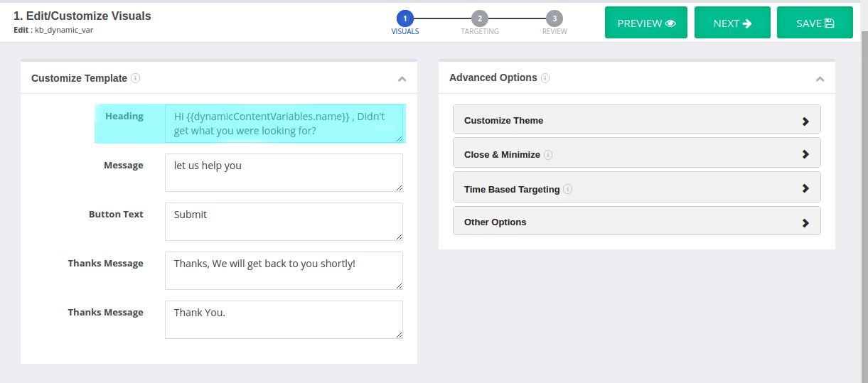This screenshot has height=383, width=868.
Task: Jump to step 3 Review circle
Action: (x=554, y=18)
